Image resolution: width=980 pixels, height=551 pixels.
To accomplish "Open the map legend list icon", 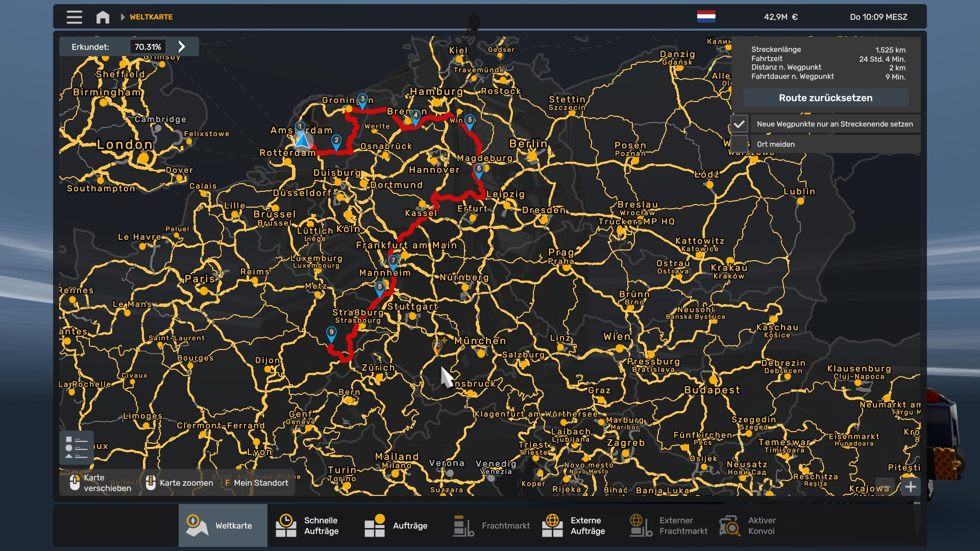I will (77, 447).
